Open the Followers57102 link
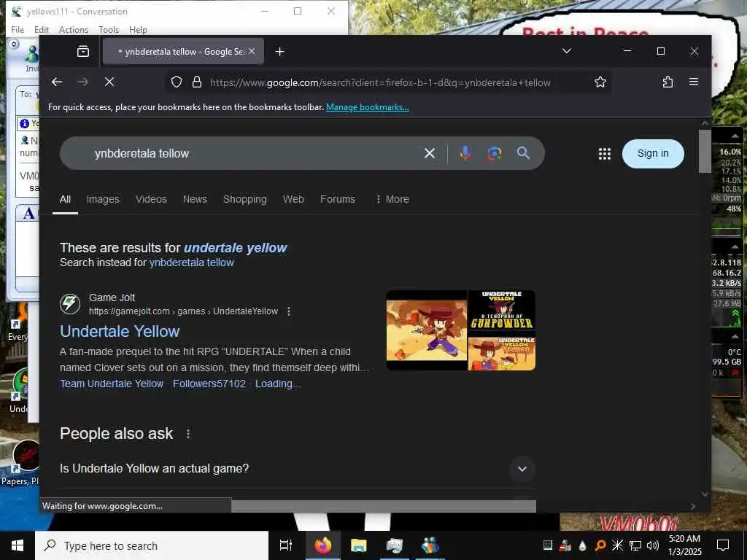Image resolution: width=747 pixels, height=560 pixels. point(209,384)
